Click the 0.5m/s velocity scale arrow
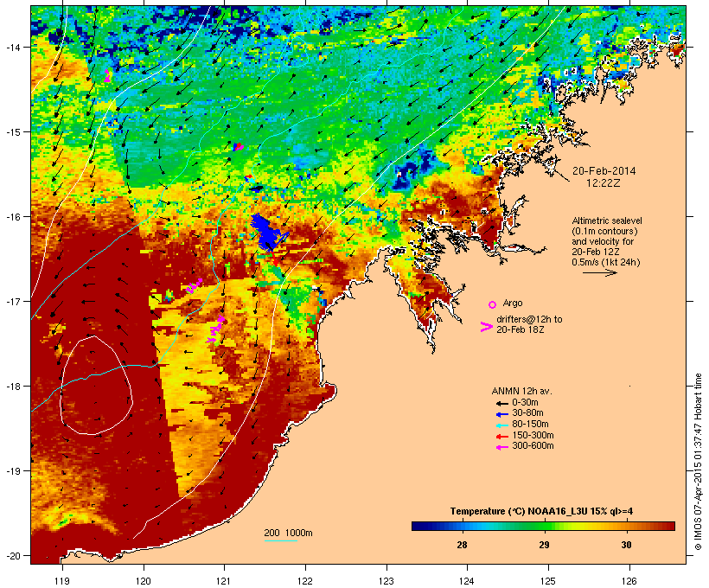Viewport: 709px width, 588px height. click(x=599, y=272)
